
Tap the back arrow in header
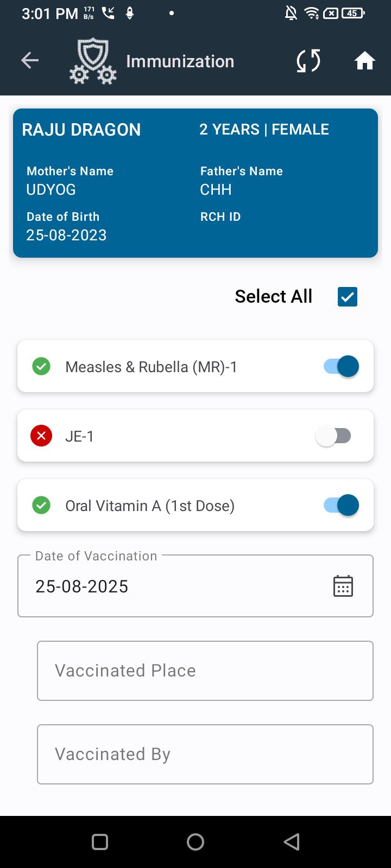coord(30,61)
